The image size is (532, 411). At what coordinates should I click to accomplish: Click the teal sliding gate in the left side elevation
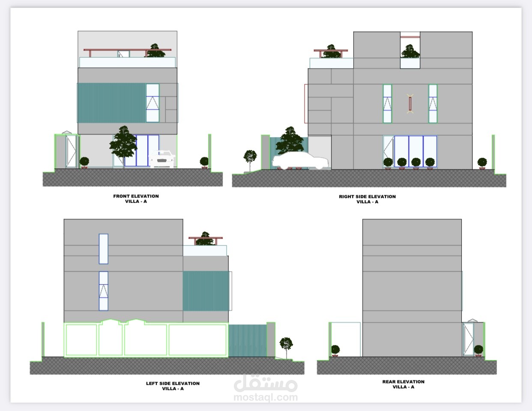(x=248, y=341)
